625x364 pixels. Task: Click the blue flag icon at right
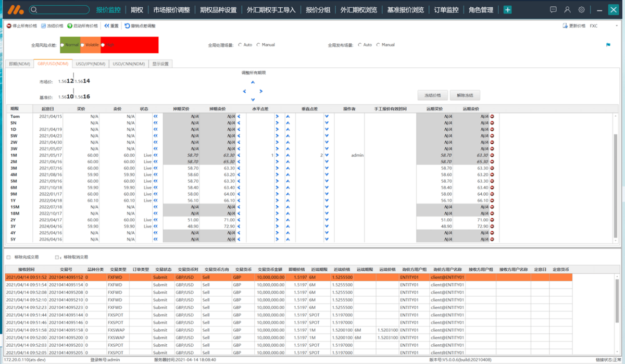(608, 45)
